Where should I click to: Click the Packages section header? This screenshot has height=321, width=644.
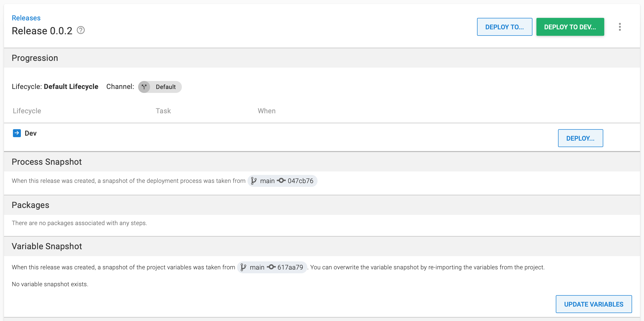pos(30,205)
